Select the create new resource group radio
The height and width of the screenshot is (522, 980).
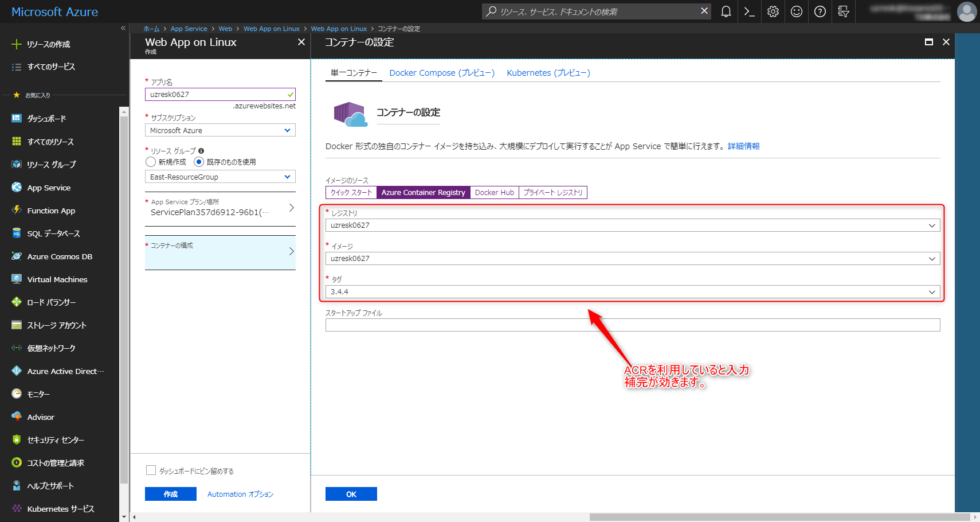tap(151, 162)
